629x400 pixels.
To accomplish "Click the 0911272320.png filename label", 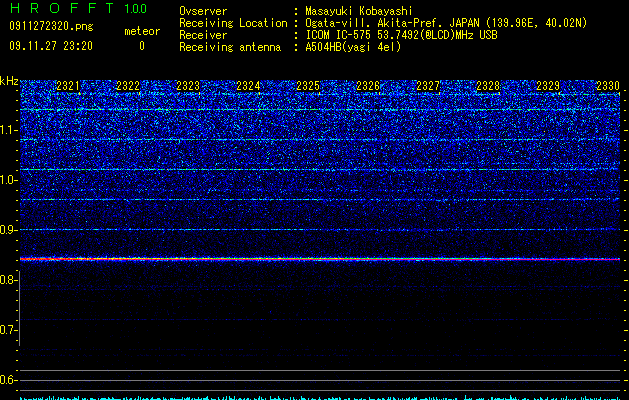I will [x=51, y=26].
